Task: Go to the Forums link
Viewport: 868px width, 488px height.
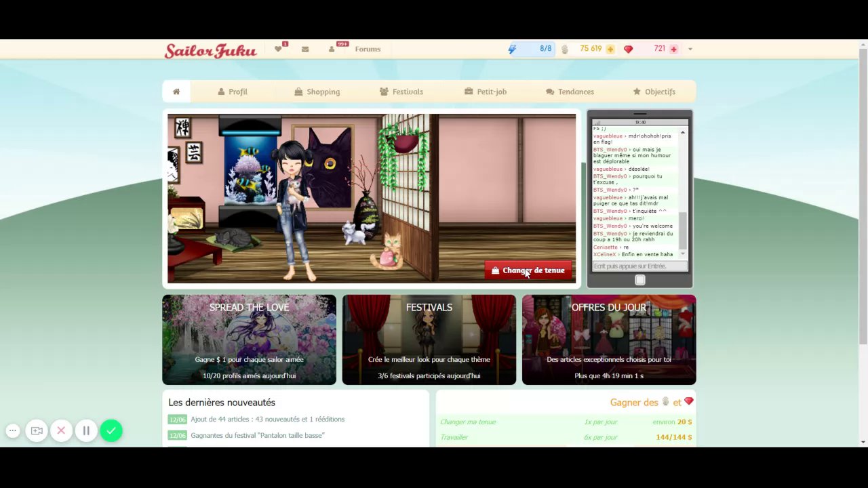Action: click(368, 49)
